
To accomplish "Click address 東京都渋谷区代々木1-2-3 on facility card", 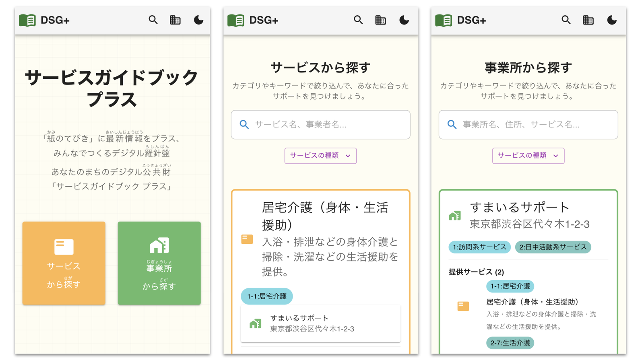I will coord(530,224).
